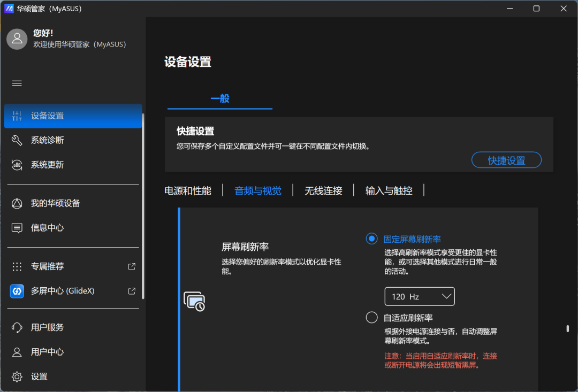Click the MyASUS logo in title bar
The height and width of the screenshot is (392, 578).
click(x=9, y=9)
